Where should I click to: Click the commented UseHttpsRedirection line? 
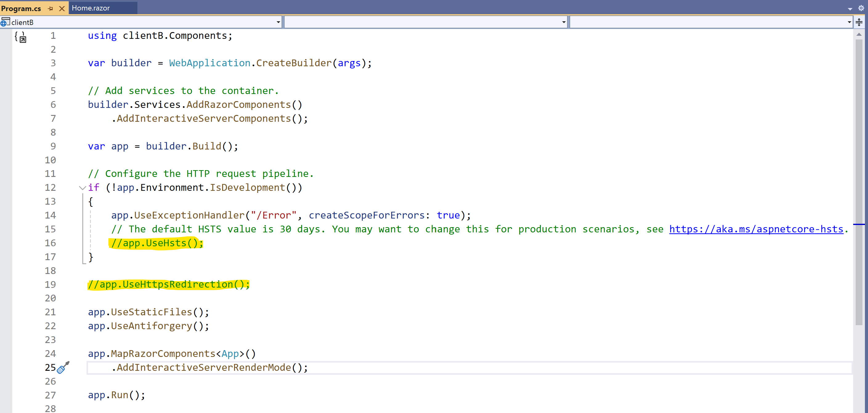click(168, 284)
